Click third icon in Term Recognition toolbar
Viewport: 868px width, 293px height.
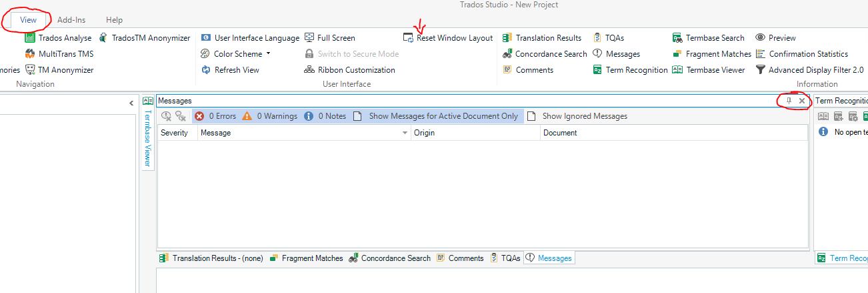(x=853, y=116)
